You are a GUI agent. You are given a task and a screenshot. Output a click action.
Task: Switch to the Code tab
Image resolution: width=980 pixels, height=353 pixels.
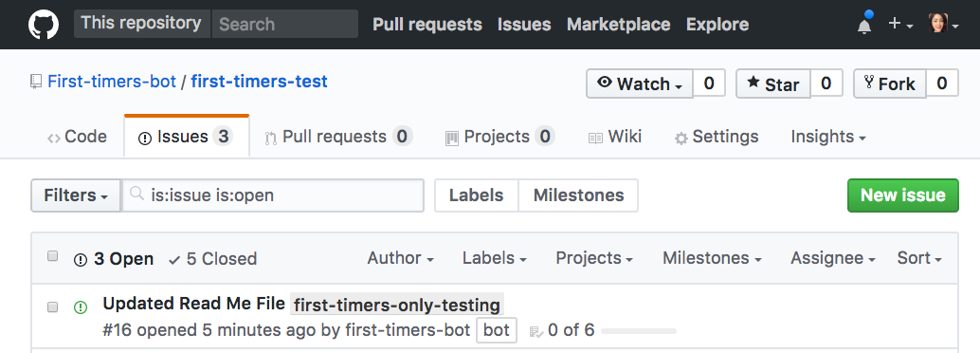pyautogui.click(x=78, y=137)
